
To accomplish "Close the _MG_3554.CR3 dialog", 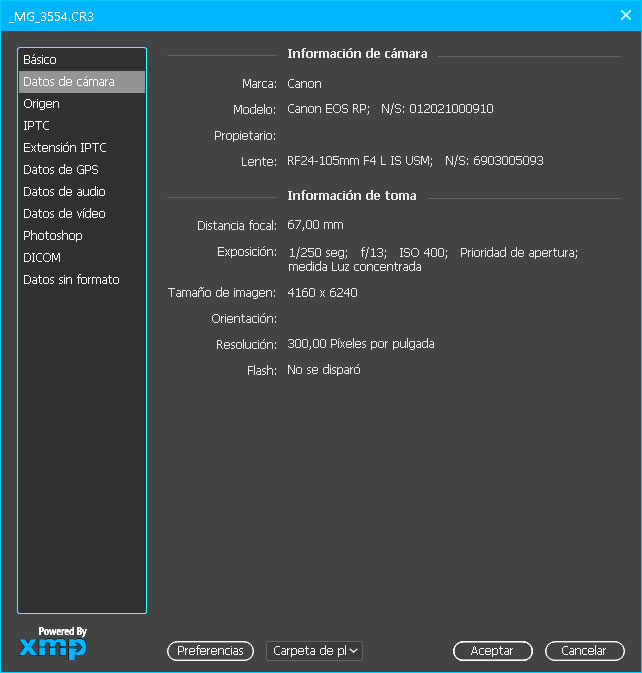I will tap(626, 15).
